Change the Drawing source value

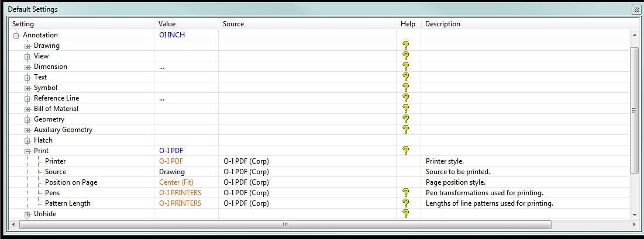tap(172, 172)
